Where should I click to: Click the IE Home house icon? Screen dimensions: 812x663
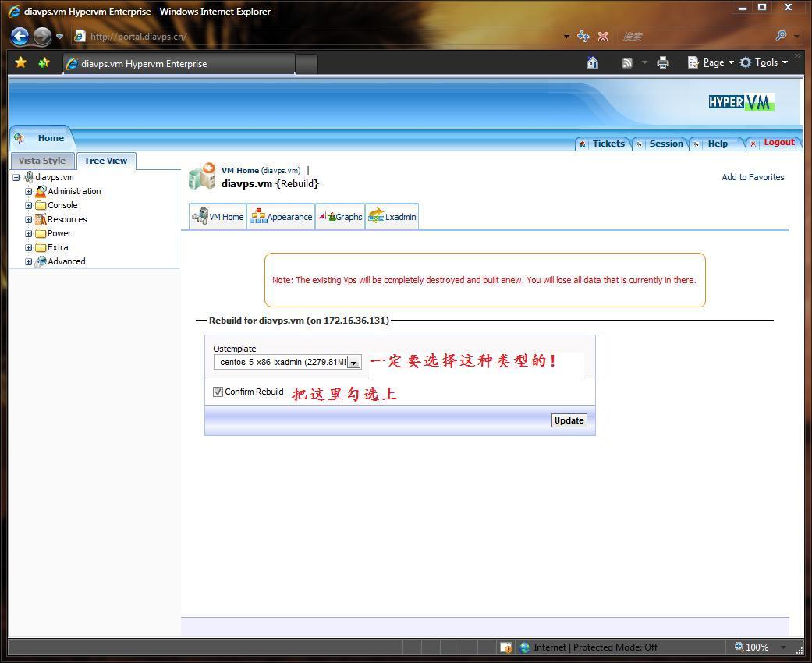point(593,62)
